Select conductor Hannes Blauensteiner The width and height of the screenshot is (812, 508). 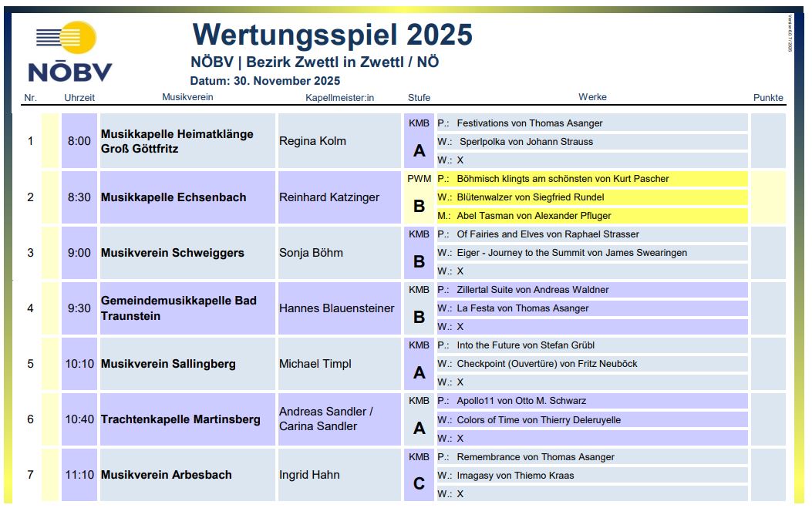tap(336, 308)
